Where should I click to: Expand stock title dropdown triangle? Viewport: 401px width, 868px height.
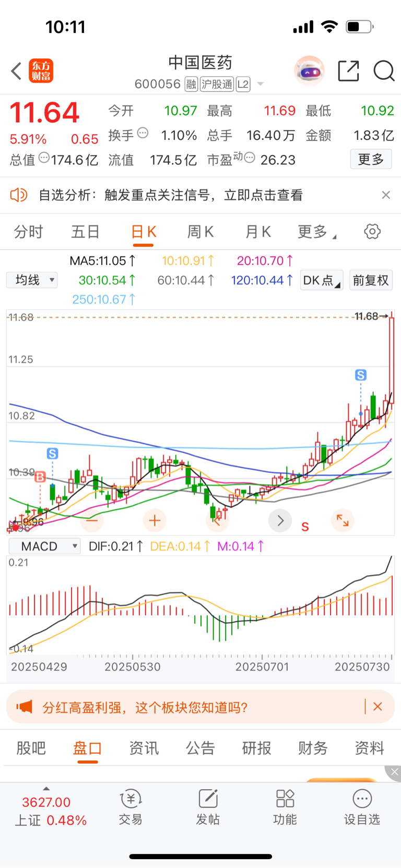pos(261,84)
